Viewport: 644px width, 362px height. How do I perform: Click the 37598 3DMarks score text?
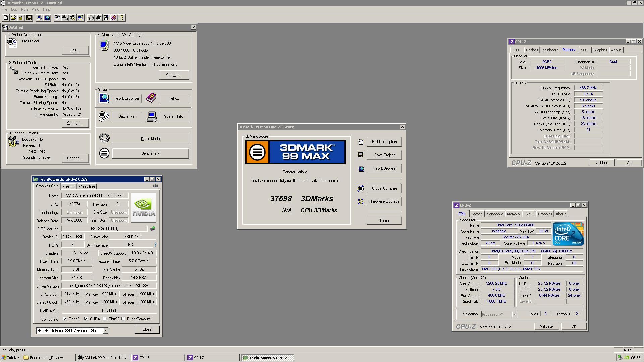pos(302,199)
